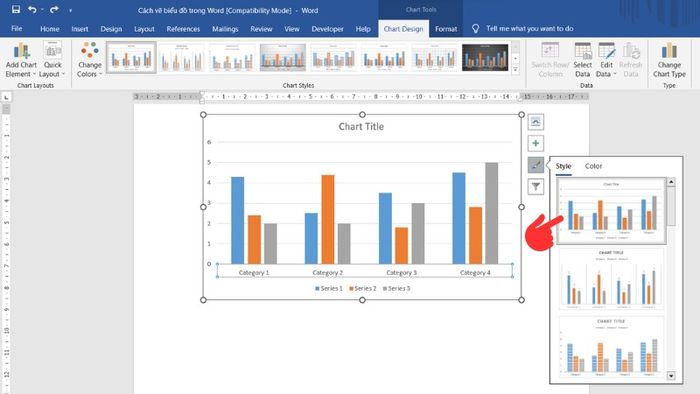Open the Layout Options button beside the chart
700x394 pixels.
(x=535, y=122)
